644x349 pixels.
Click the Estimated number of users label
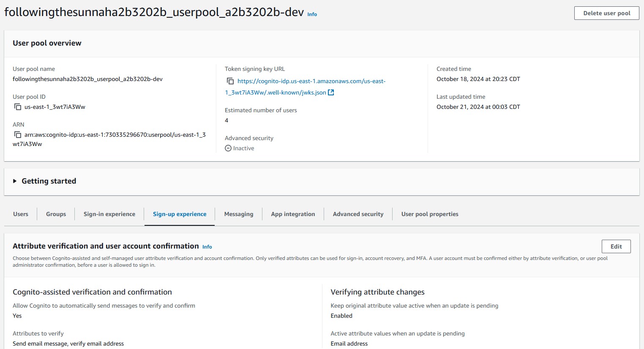tap(261, 110)
